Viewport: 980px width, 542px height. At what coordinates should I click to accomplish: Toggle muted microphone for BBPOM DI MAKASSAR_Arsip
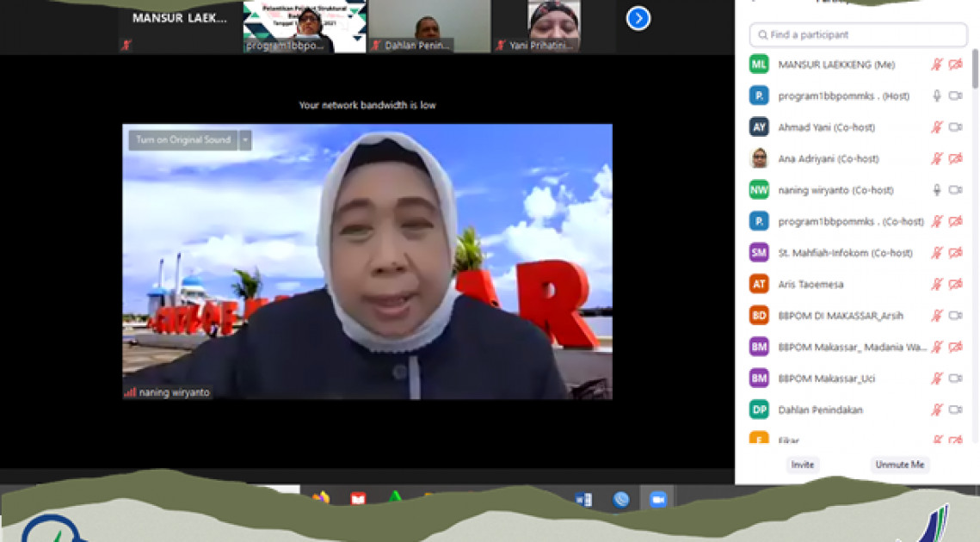pos(936,315)
